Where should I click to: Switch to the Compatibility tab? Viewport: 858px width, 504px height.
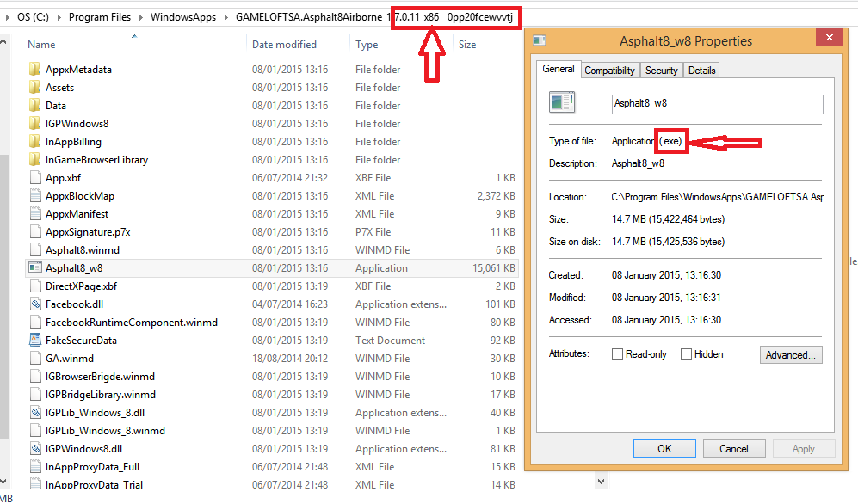(x=609, y=70)
